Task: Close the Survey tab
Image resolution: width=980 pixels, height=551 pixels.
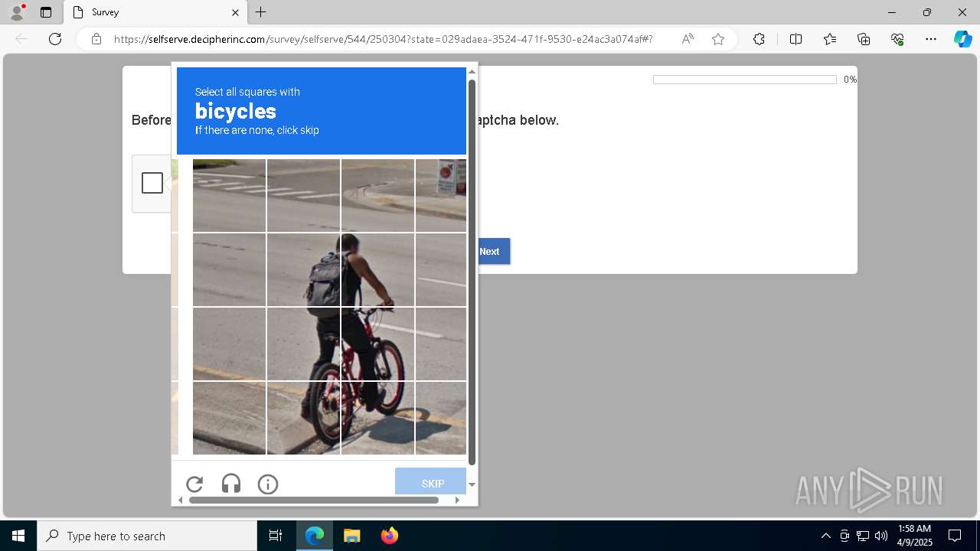Action: [236, 12]
